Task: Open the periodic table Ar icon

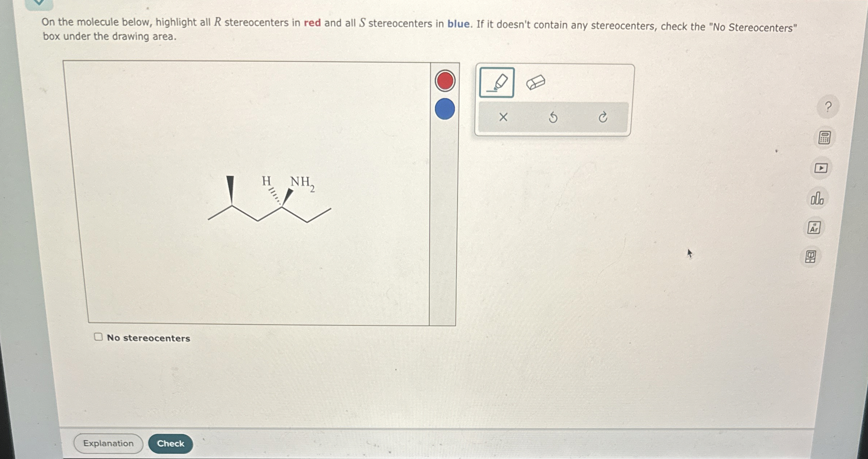Action: 814,228
